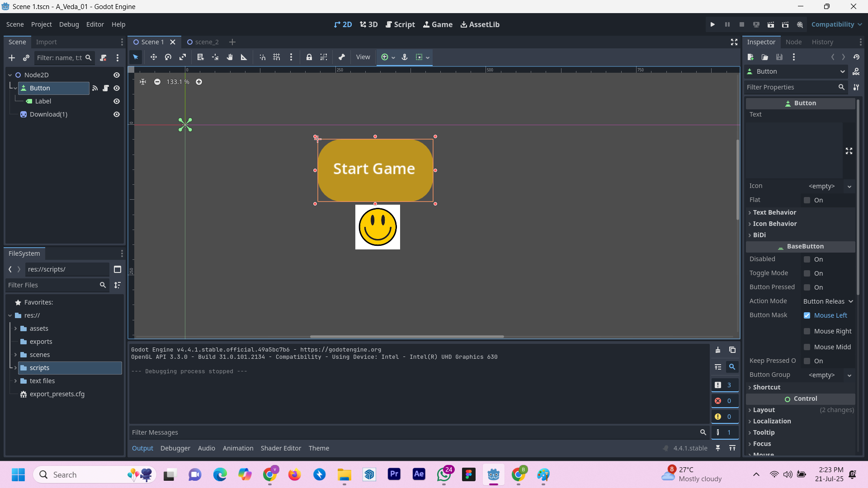Open the script attached to Button node
This screenshot has width=868, height=488.
pyautogui.click(x=106, y=88)
